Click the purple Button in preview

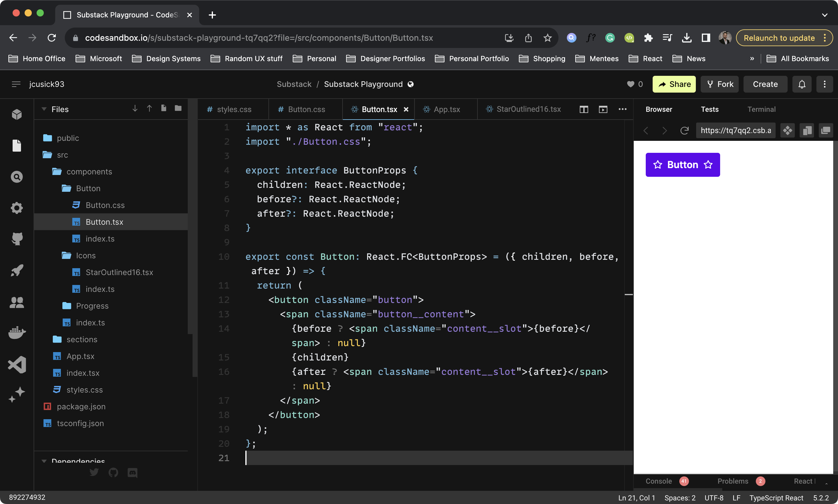(x=682, y=165)
